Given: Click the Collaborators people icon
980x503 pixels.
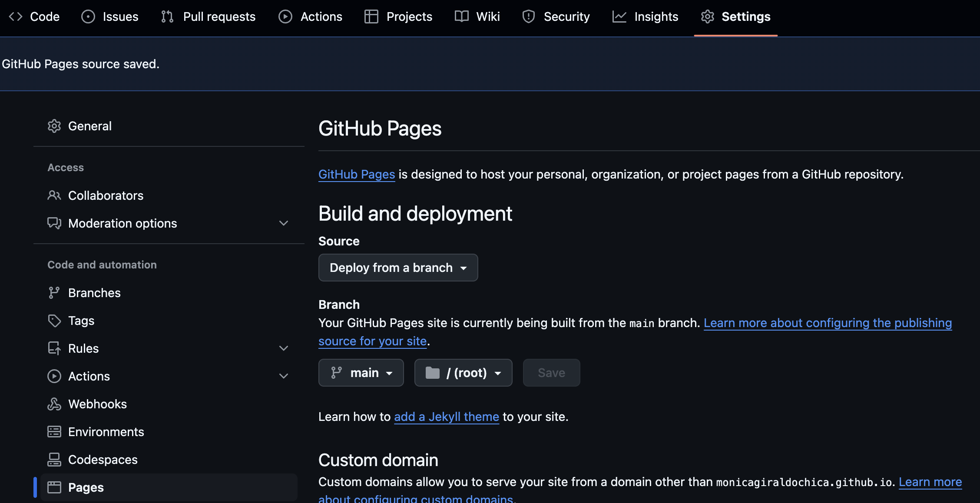Looking at the screenshot, I should pos(54,195).
